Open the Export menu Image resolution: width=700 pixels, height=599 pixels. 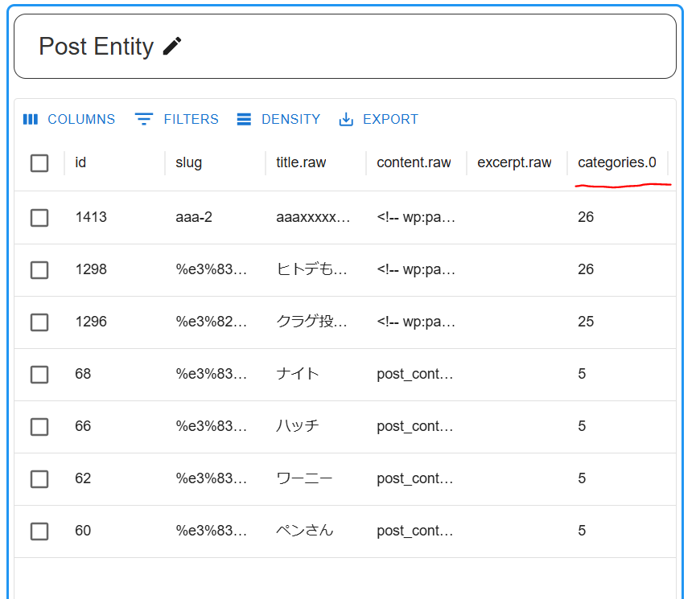[379, 119]
